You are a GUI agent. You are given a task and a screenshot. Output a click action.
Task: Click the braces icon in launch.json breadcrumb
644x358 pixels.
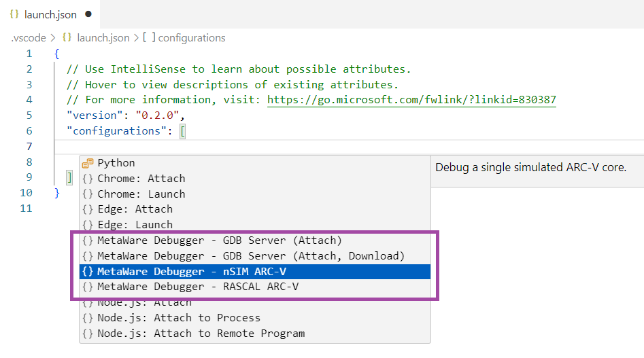[x=67, y=38]
